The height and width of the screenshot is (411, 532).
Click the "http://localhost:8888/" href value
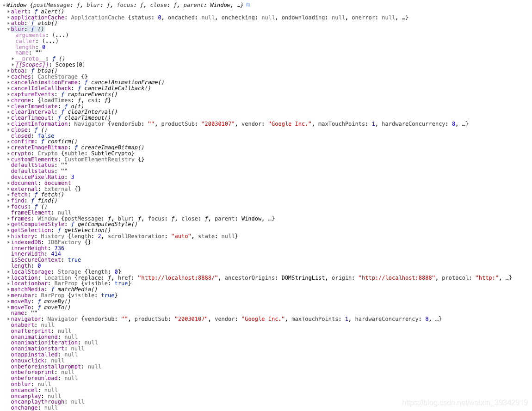[178, 278]
